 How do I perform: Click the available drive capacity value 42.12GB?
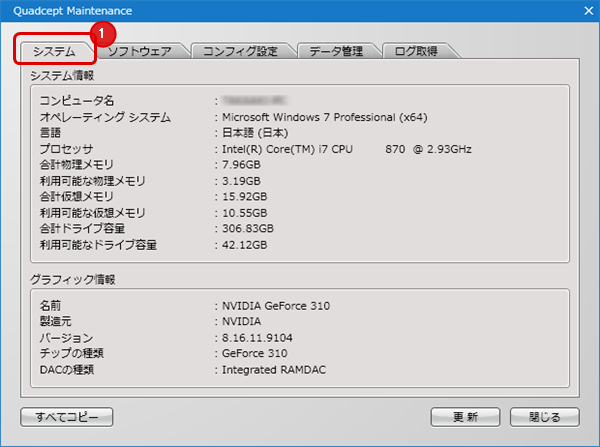(245, 245)
